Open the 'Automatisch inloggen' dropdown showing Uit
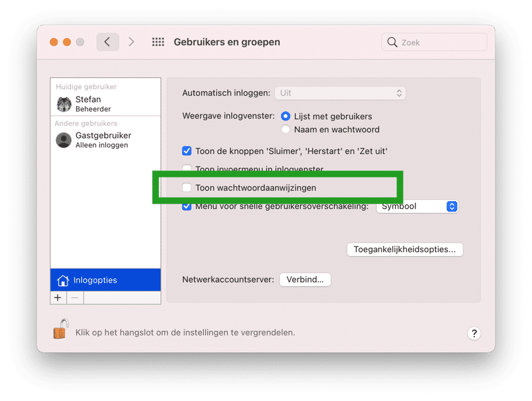Viewport: 532px width, 401px height. point(340,93)
